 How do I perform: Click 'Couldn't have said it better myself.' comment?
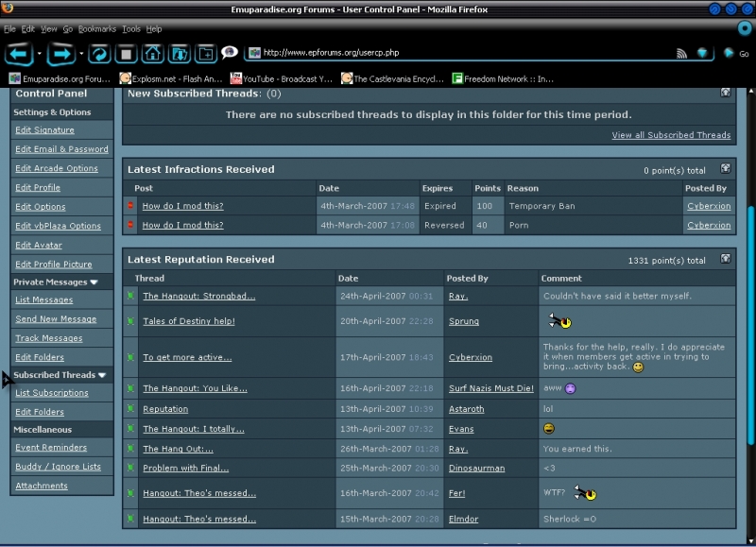coord(617,296)
